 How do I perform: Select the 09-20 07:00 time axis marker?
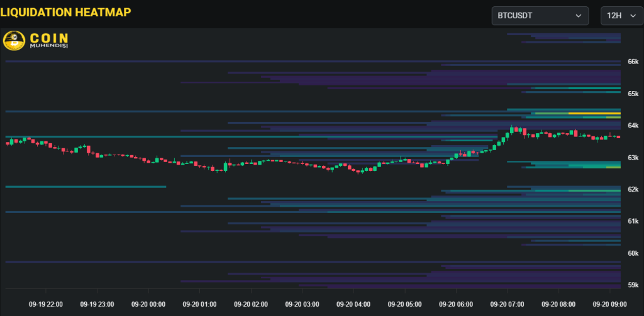coord(507,304)
